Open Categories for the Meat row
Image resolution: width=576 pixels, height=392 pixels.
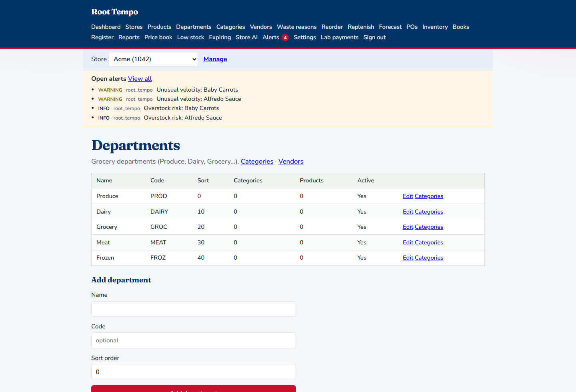[429, 242]
